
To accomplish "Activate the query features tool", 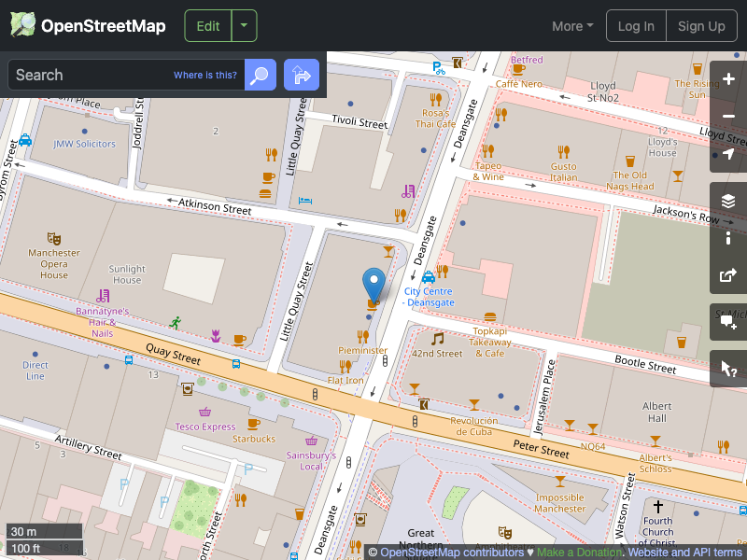I will click(728, 368).
